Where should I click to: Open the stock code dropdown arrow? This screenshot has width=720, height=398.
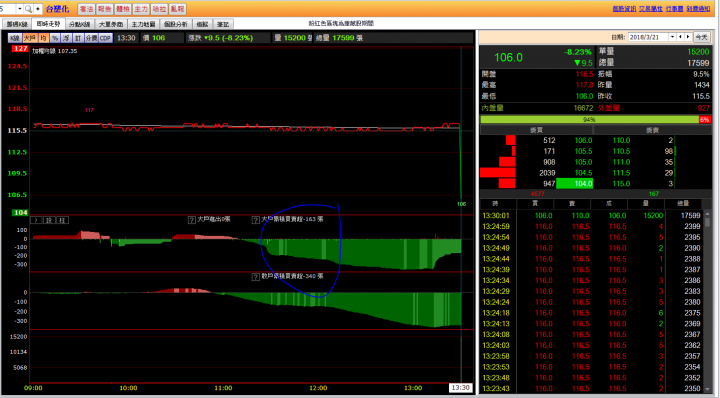[x=20, y=9]
